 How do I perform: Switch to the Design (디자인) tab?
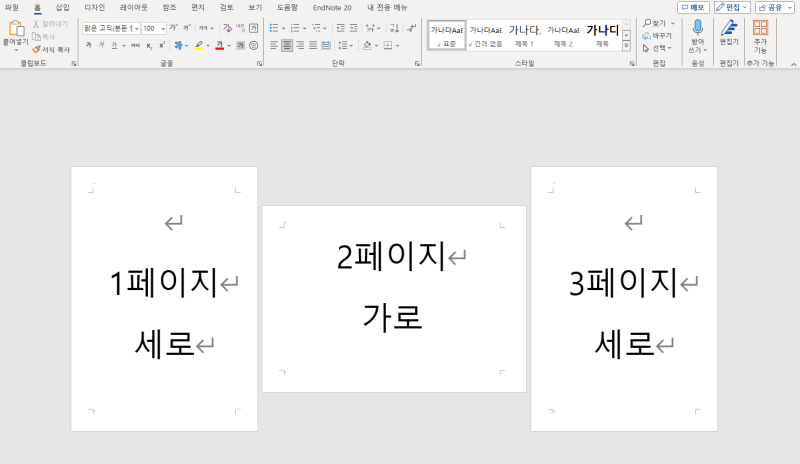point(94,8)
